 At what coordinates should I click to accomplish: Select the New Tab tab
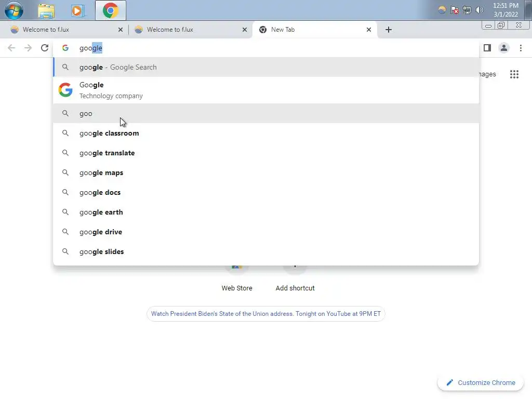click(314, 30)
